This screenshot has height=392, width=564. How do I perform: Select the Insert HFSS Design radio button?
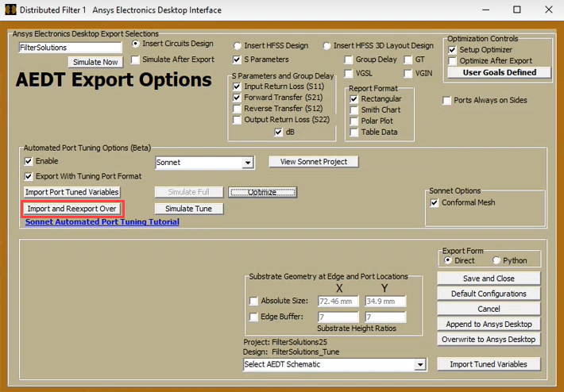coord(237,46)
